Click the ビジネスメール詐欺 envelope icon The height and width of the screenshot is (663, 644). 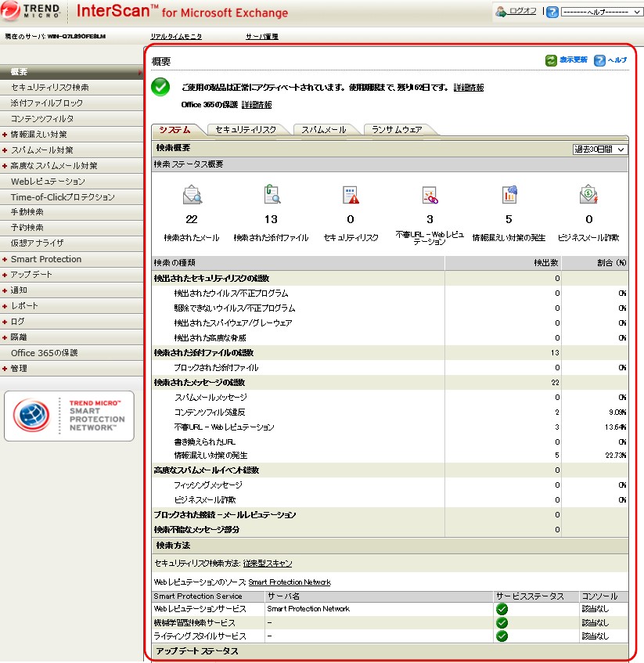pos(590,195)
